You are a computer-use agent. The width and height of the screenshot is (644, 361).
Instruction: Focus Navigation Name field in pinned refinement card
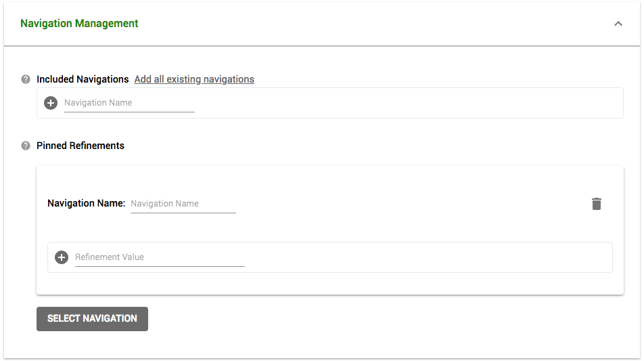tap(183, 203)
